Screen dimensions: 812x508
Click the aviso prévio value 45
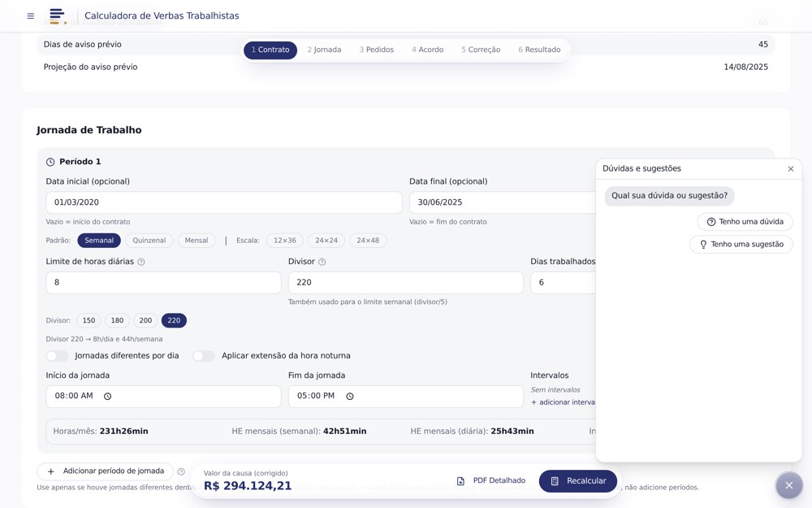pyautogui.click(x=762, y=45)
